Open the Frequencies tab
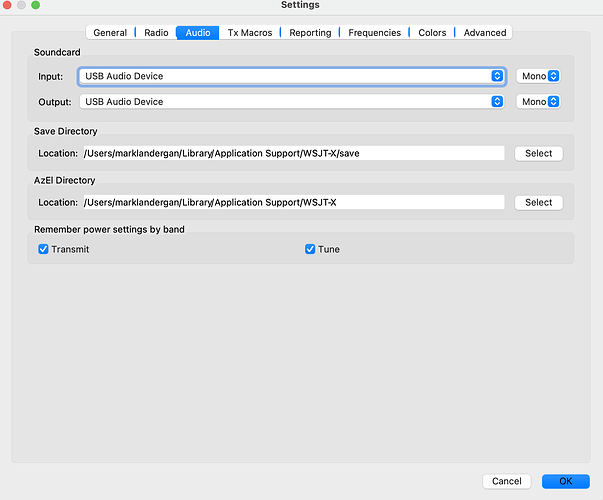Screen dimensions: 603x500 coord(374,33)
